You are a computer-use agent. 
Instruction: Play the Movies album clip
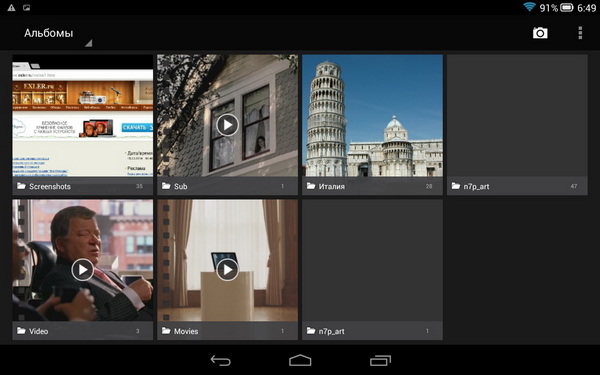pyautogui.click(x=227, y=270)
